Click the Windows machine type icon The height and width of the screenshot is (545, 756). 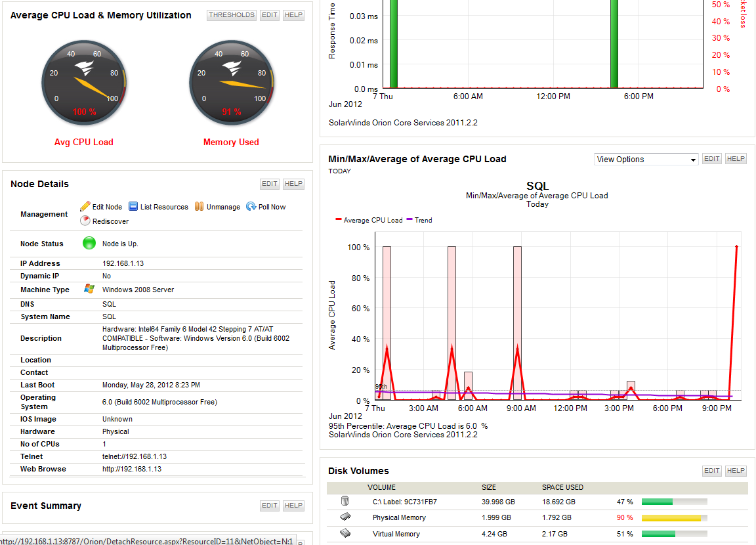coord(89,287)
